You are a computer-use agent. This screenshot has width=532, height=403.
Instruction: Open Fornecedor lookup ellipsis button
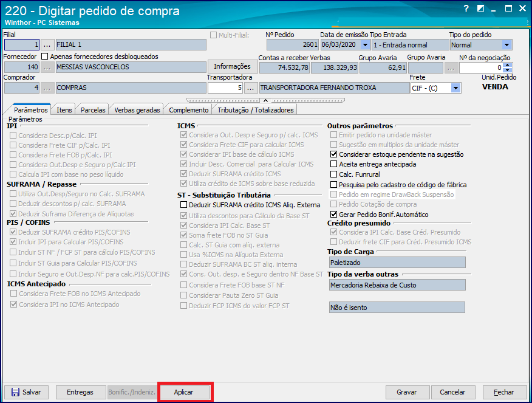47,67
